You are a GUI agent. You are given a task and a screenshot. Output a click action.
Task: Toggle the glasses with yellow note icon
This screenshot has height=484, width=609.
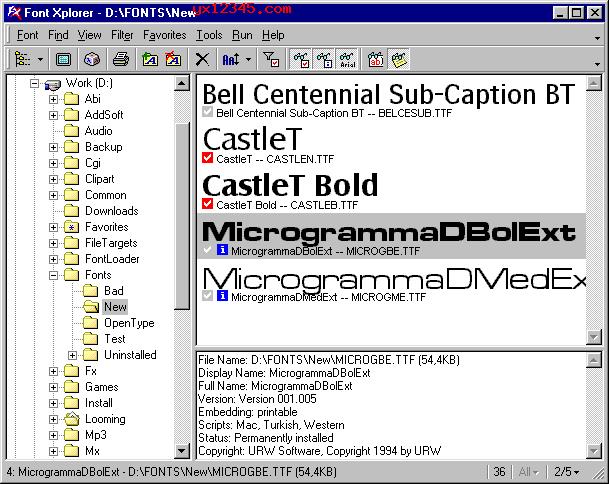399,60
